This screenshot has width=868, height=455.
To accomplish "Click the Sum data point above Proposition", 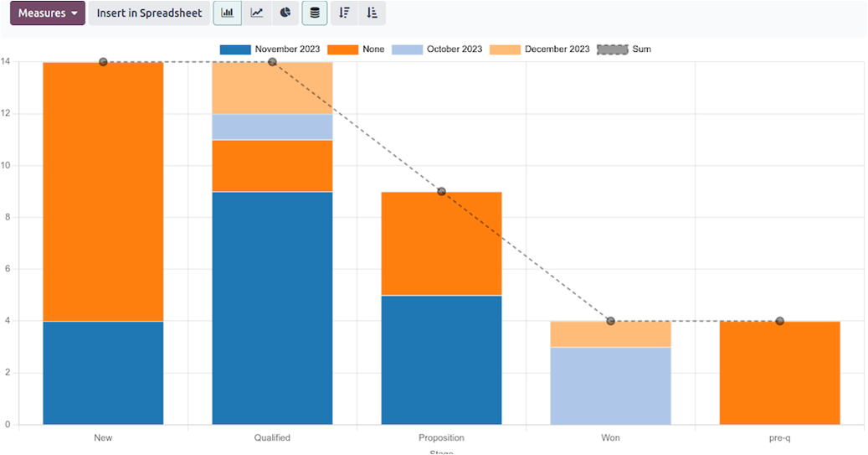I will click(441, 192).
